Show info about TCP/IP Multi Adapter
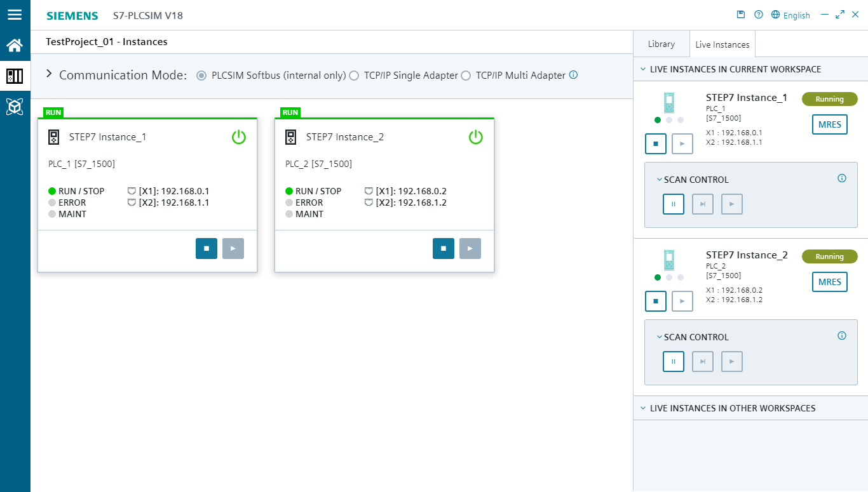868x492 pixels. tap(573, 75)
